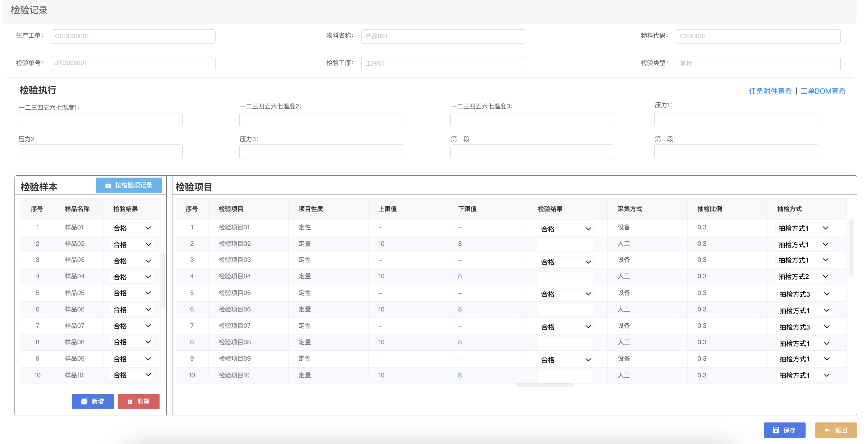Open 抽检方式3 dropdown for 检验项目07
The width and height of the screenshot is (868, 444).
[x=804, y=327]
